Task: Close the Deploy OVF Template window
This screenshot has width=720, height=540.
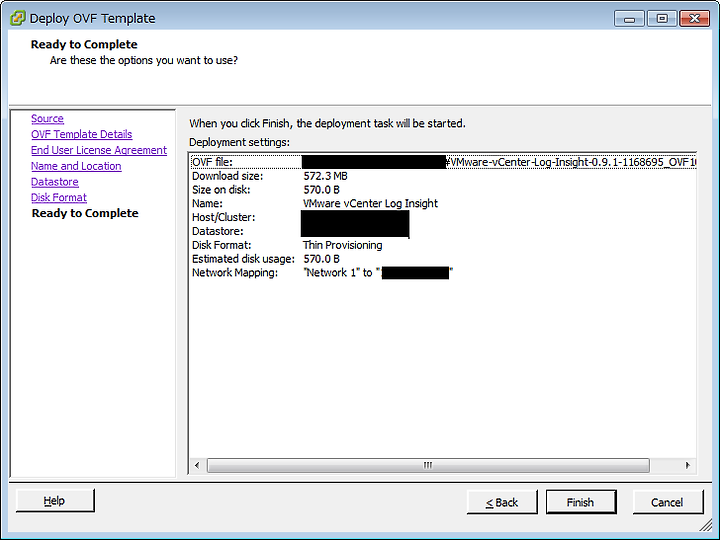Action: point(694,19)
